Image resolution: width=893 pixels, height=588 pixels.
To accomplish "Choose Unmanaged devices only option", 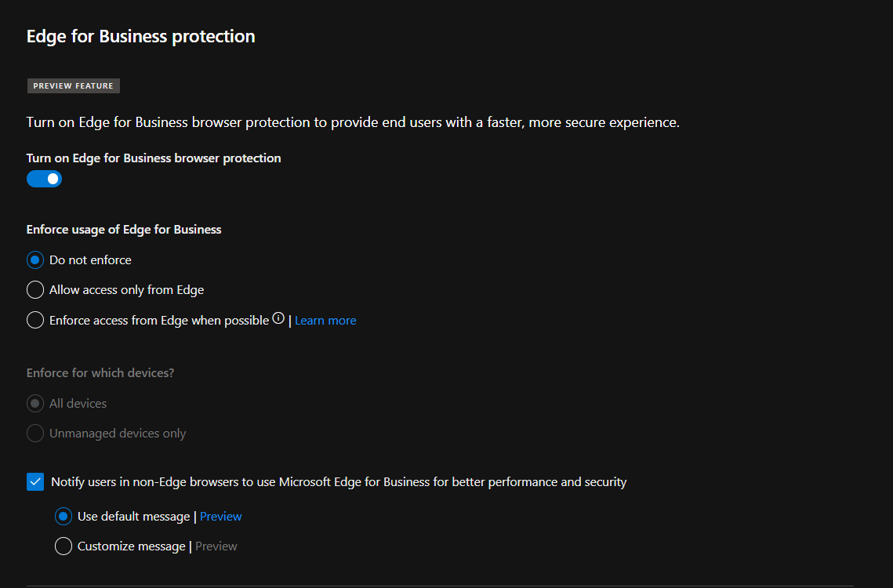I will pyautogui.click(x=35, y=434).
